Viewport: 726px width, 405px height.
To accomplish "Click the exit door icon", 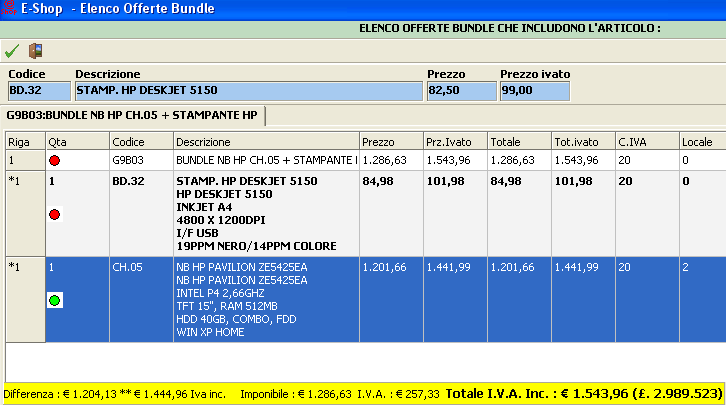I will coord(36,50).
